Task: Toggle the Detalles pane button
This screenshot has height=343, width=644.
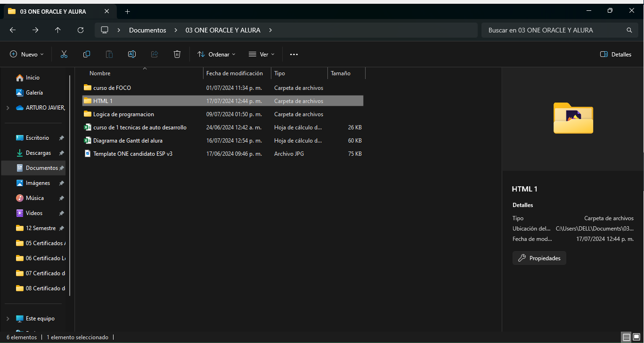Action: 616,55
